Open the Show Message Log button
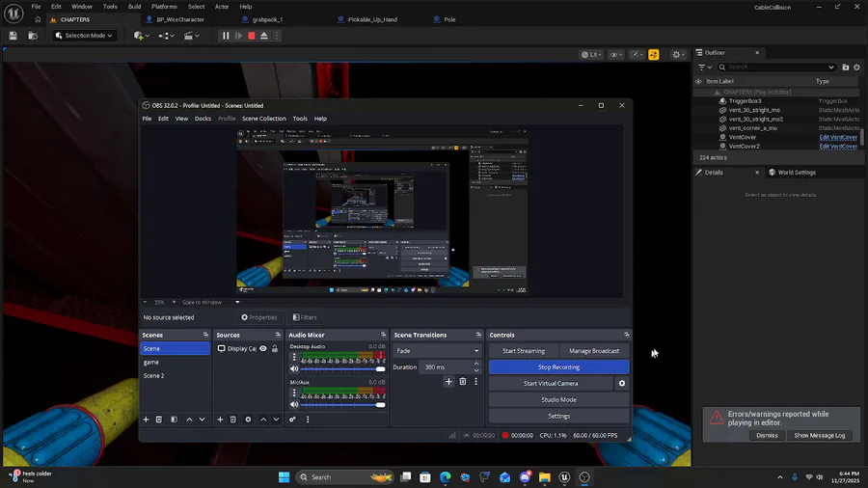 point(819,435)
